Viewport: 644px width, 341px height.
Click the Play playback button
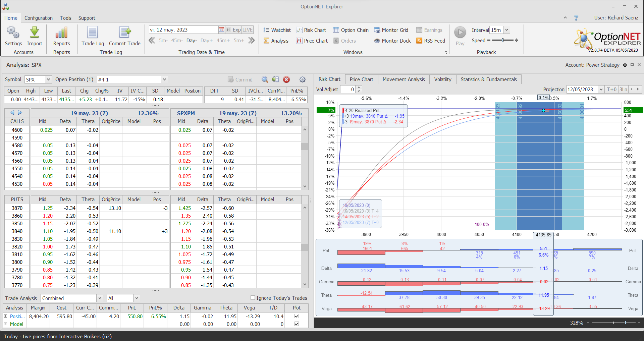pyautogui.click(x=460, y=36)
